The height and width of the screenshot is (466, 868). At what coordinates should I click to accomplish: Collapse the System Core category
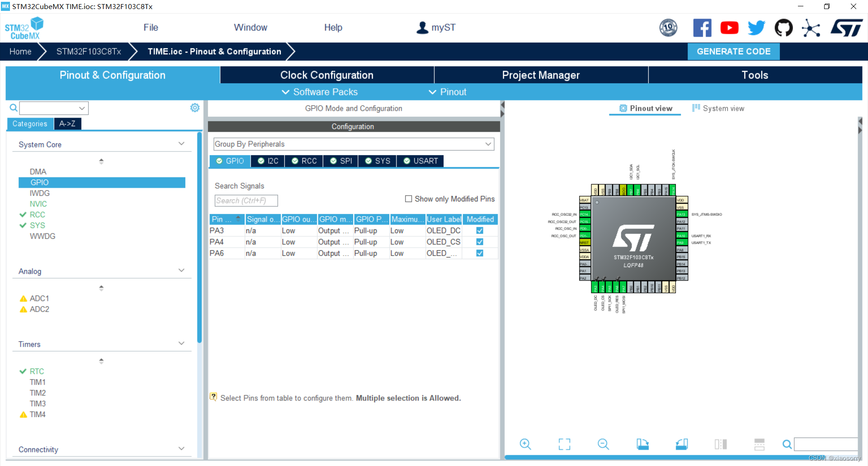181,144
